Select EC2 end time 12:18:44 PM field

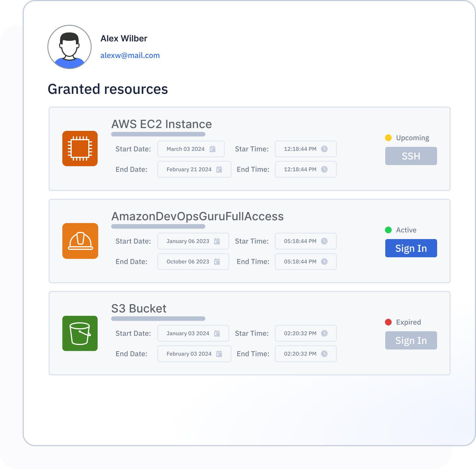click(306, 169)
